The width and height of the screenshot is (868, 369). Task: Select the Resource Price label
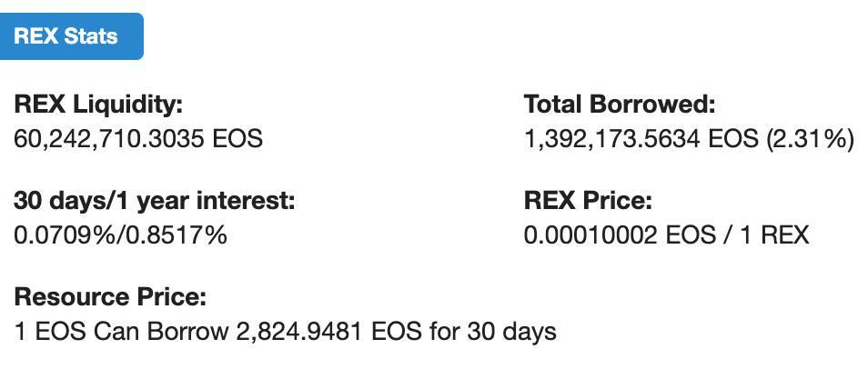point(110,297)
